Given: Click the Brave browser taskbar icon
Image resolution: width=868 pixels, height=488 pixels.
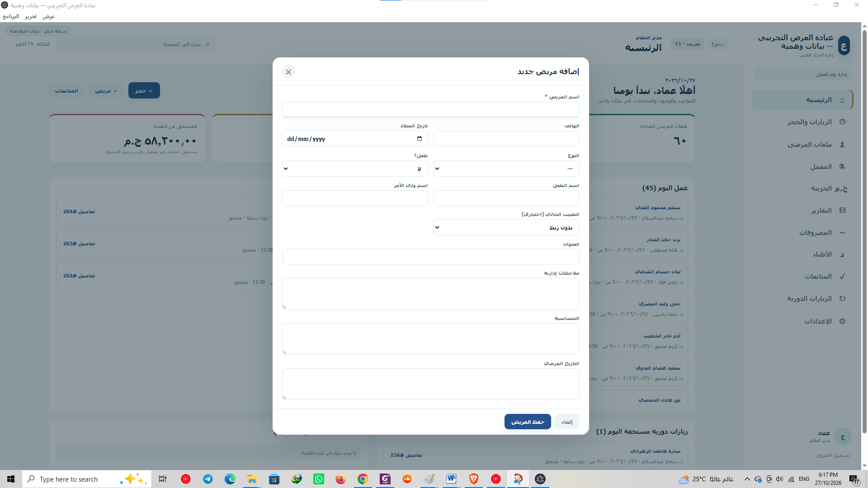Looking at the screenshot, I should click(x=473, y=479).
